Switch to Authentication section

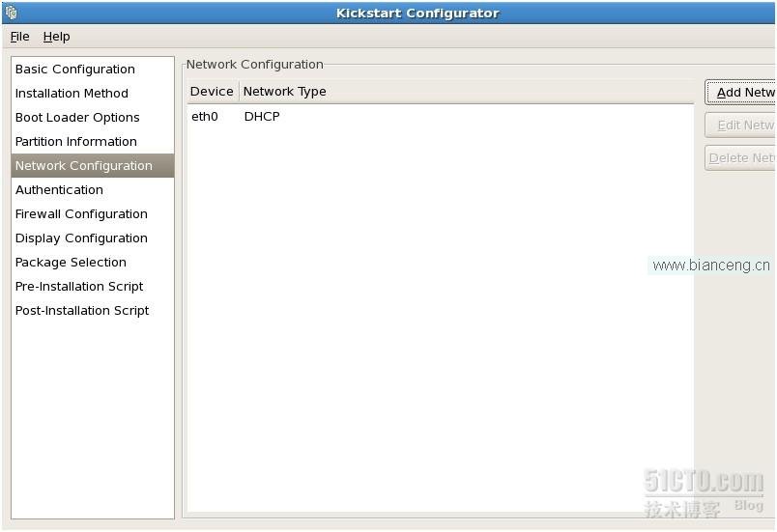[93, 190]
